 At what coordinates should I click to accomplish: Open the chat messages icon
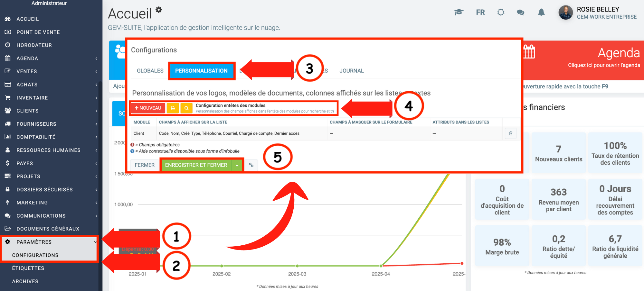pyautogui.click(x=520, y=13)
